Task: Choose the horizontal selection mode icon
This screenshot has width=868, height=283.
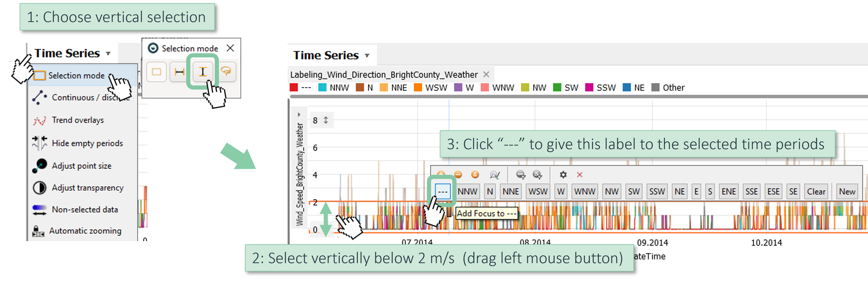Action: 179,72
